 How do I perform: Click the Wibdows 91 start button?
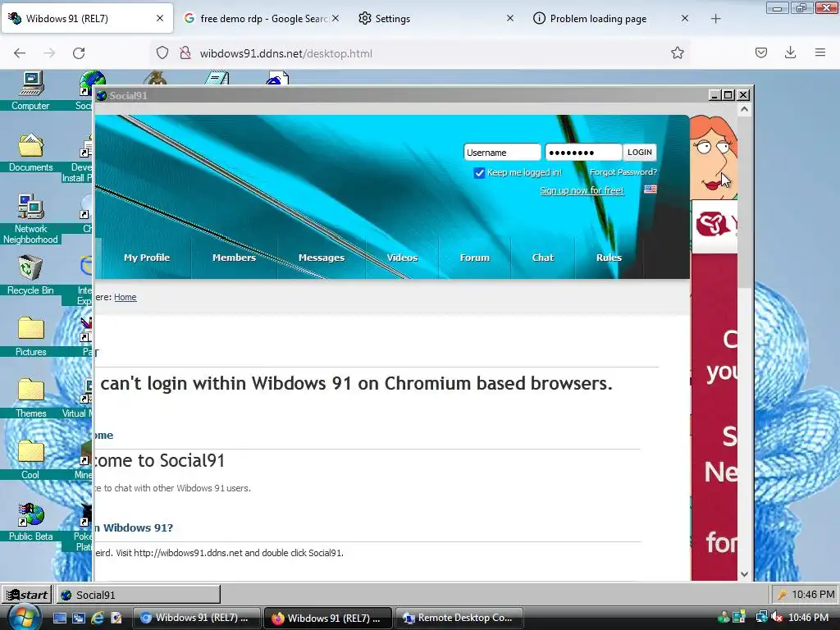click(x=26, y=595)
